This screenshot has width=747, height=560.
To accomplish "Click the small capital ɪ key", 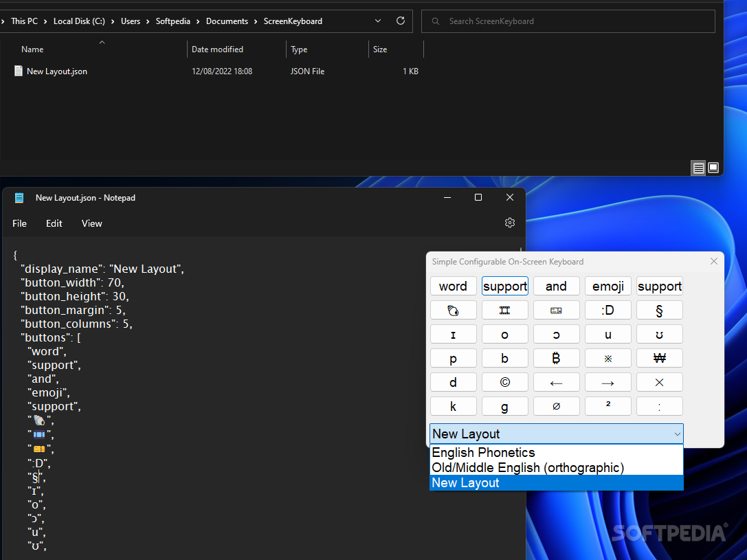I will pyautogui.click(x=453, y=335).
